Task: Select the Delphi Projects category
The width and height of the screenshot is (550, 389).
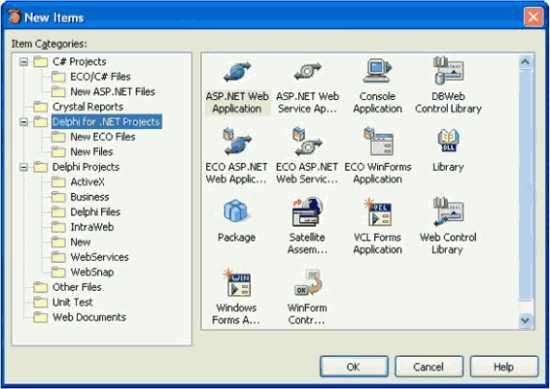Action: [86, 167]
